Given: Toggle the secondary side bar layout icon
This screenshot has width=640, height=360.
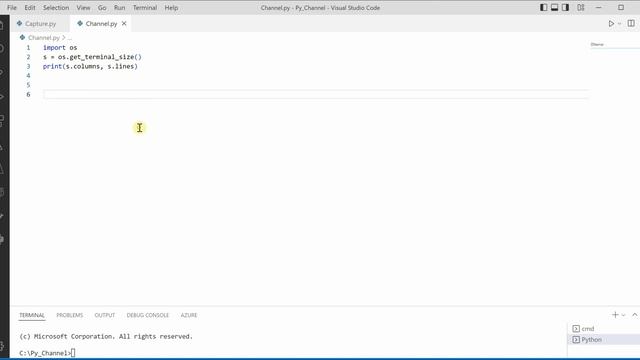Looking at the screenshot, I should click(565, 8).
